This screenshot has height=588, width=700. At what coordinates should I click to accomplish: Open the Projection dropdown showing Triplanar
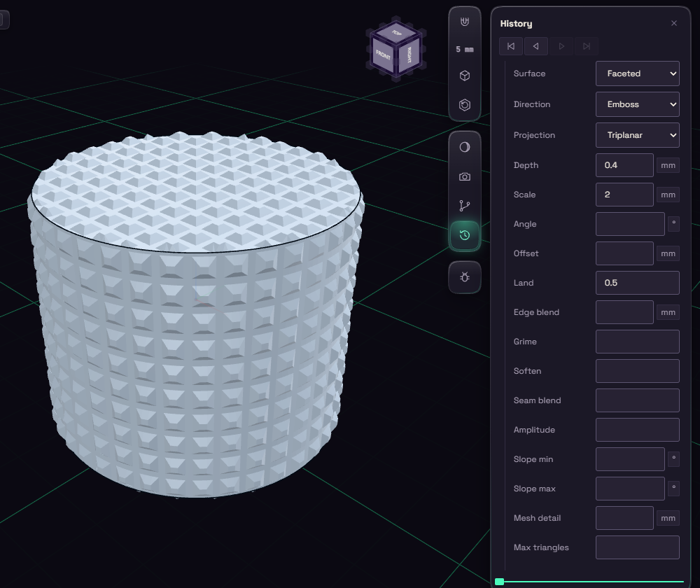(x=638, y=135)
